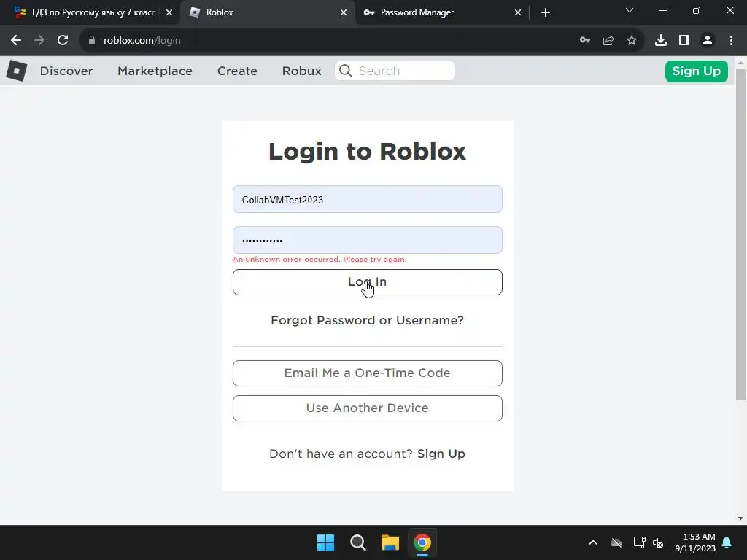This screenshot has width=747, height=560.
Task: Open Create in Roblox navigation
Action: 237,71
